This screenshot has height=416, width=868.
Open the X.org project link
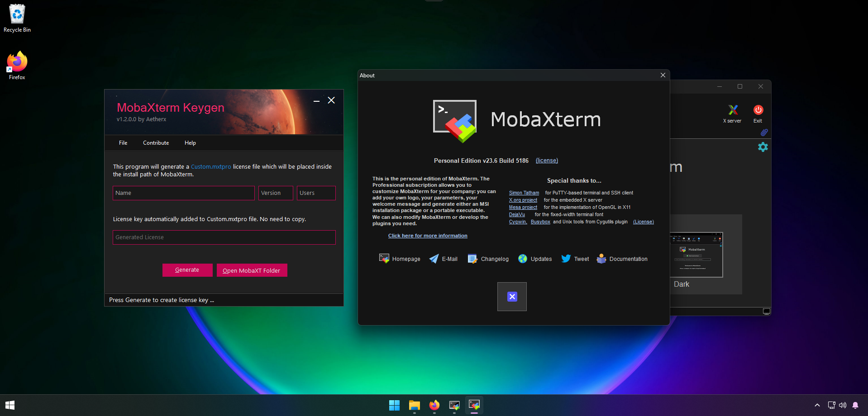point(523,200)
